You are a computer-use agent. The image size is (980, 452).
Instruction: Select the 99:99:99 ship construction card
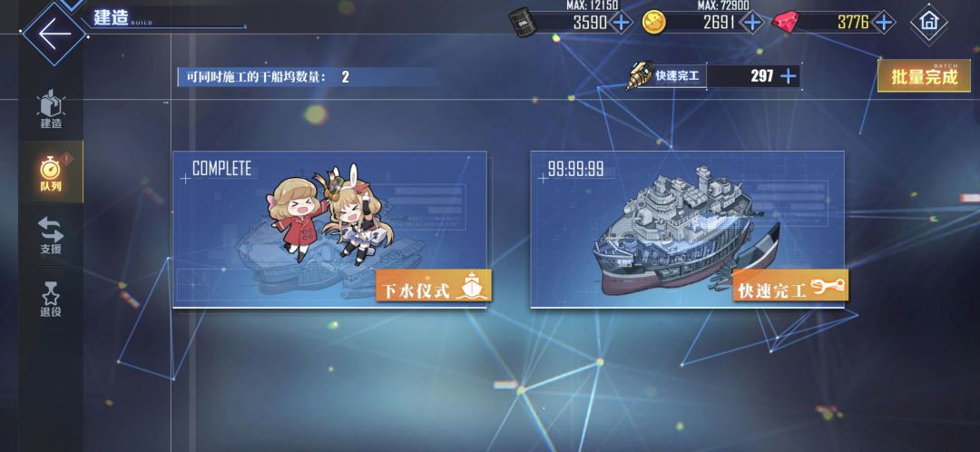(688, 229)
